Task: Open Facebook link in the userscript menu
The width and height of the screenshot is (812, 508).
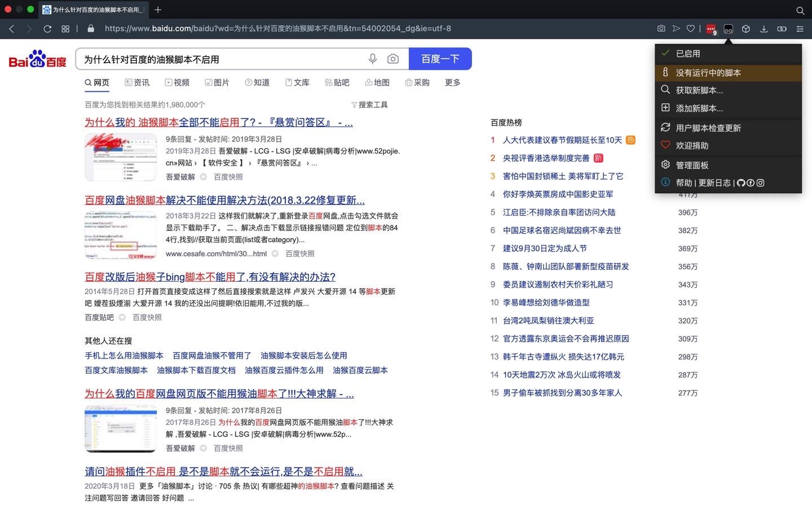Action: 751,183
